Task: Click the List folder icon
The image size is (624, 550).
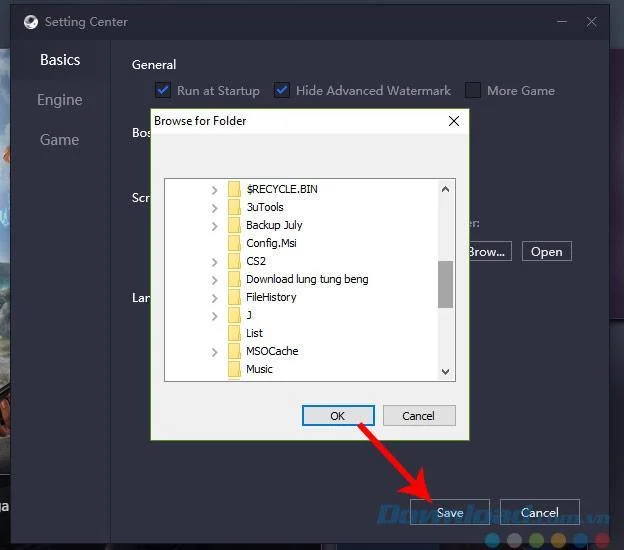Action: tap(234, 333)
